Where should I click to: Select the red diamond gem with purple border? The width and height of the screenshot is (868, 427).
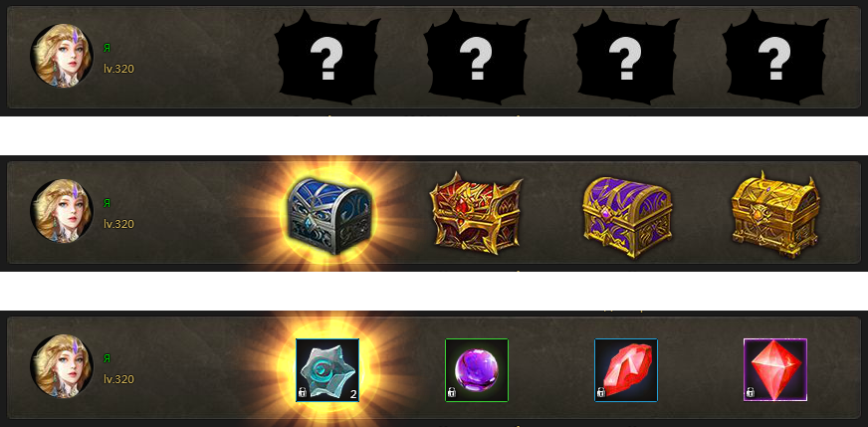(775, 370)
